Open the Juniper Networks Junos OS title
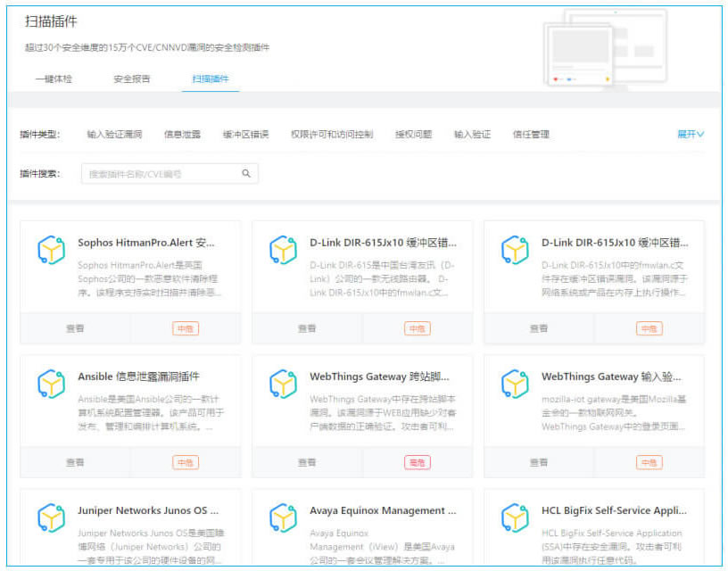This screenshot has height=571, width=728. tap(147, 509)
